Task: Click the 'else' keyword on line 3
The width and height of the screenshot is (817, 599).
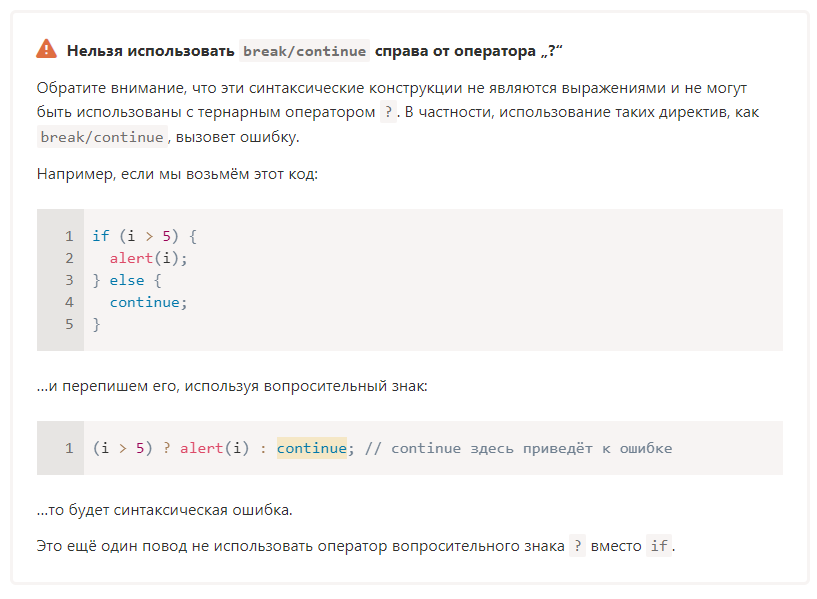Action: (127, 280)
